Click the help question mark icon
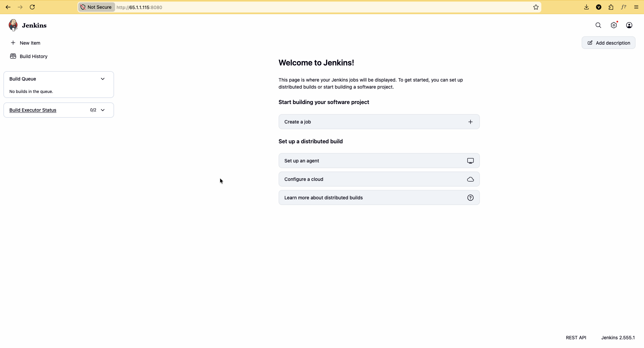Image resolution: width=644 pixels, height=348 pixels. click(470, 198)
